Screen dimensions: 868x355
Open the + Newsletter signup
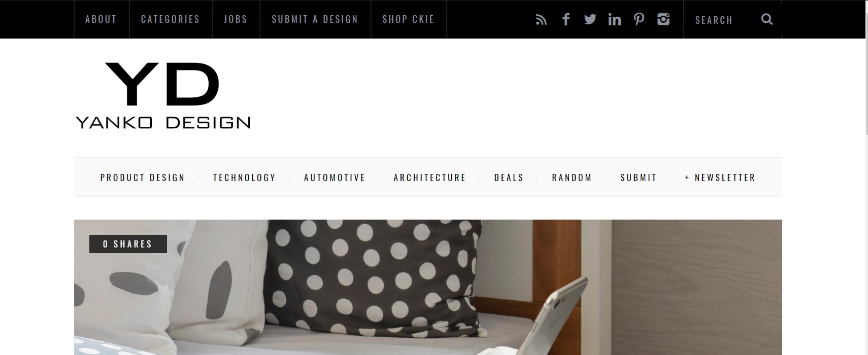(720, 177)
